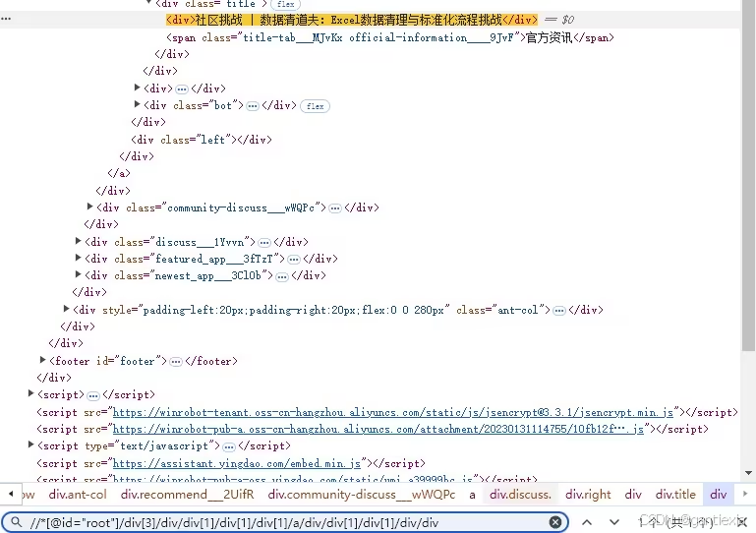Expand ellipsis in newest_app div
The height and width of the screenshot is (533, 756).
click(x=282, y=276)
